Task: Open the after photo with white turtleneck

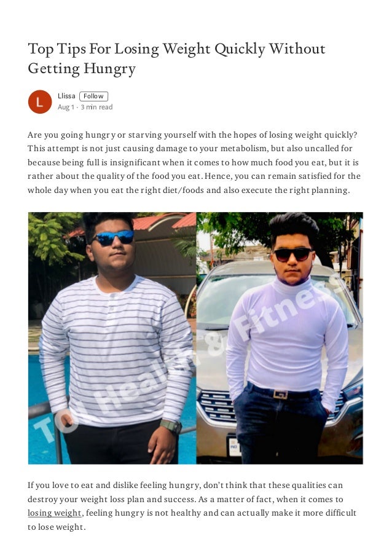Action: click(x=280, y=338)
